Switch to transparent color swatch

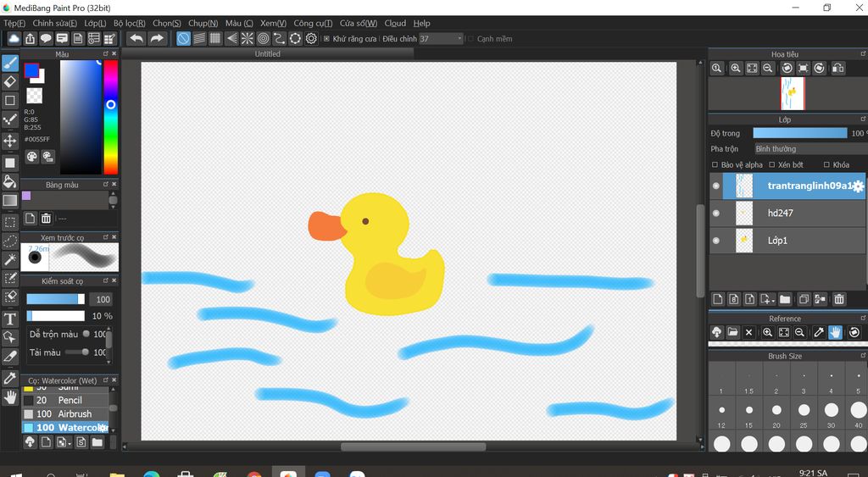(x=34, y=96)
